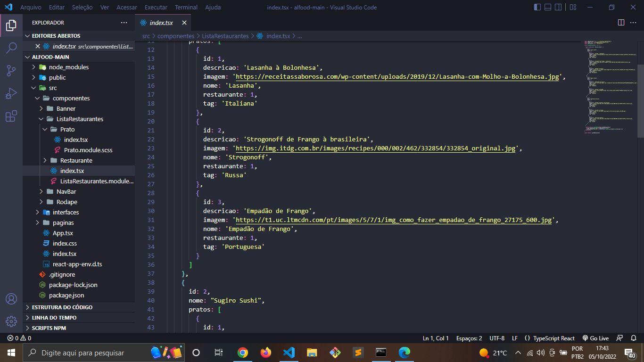
Task: Open the Accounts icon in activity bar
Action: click(x=11, y=299)
